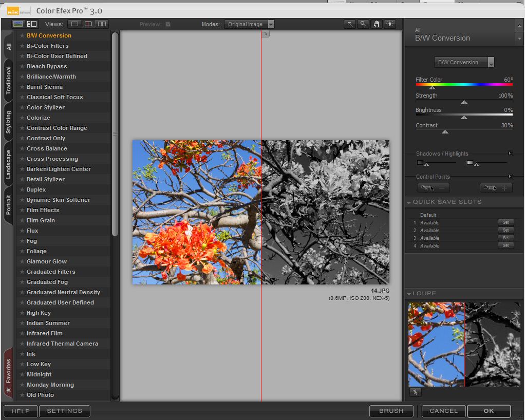The image size is (525, 420).
Task: Mark Bleach Bypass filter as favorite star
Action: pyautogui.click(x=22, y=66)
